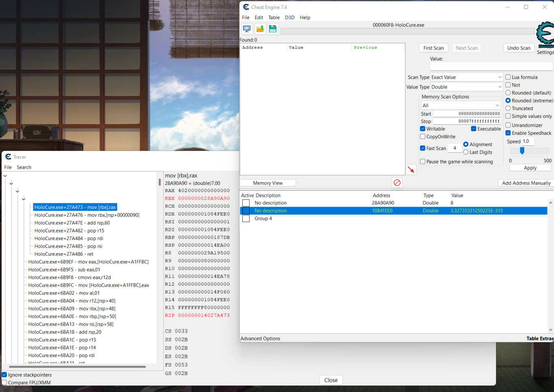
Task: Click the save table floppy disk icon
Action: tap(273, 29)
